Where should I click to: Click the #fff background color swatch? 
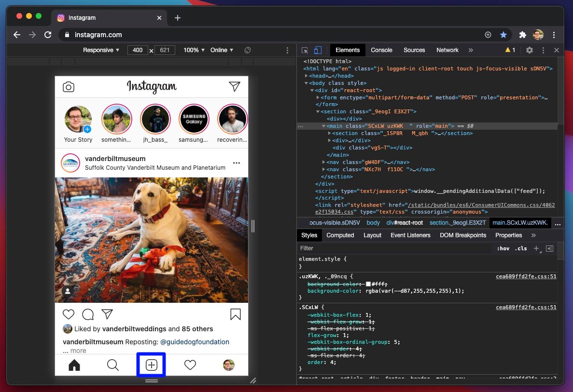tap(368, 284)
